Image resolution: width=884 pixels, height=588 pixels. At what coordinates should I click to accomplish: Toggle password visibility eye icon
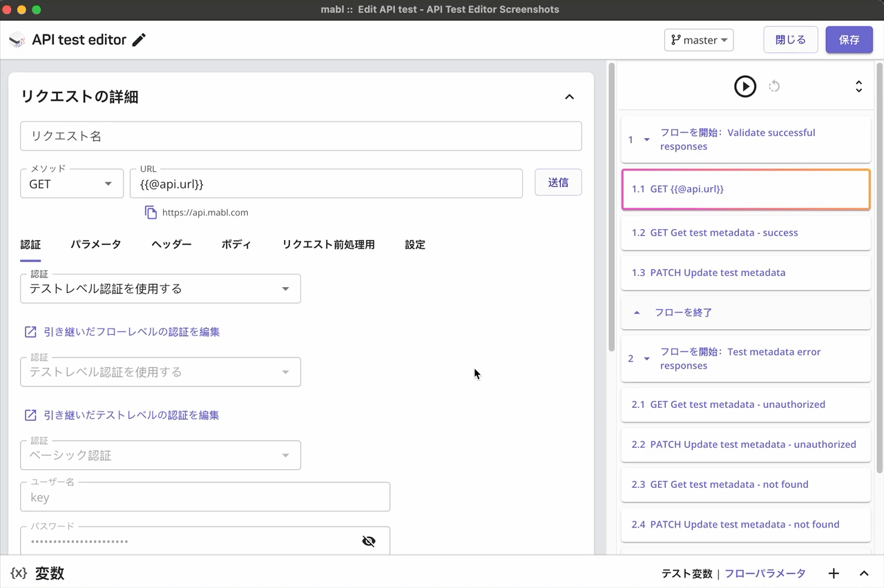pyautogui.click(x=369, y=541)
